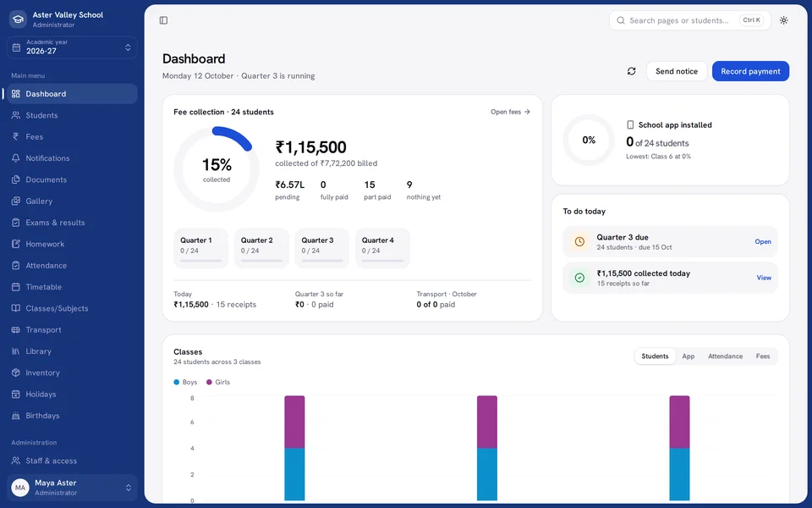Click the "9" nothing yet count
This screenshot has width=812, height=508.
[409, 185]
